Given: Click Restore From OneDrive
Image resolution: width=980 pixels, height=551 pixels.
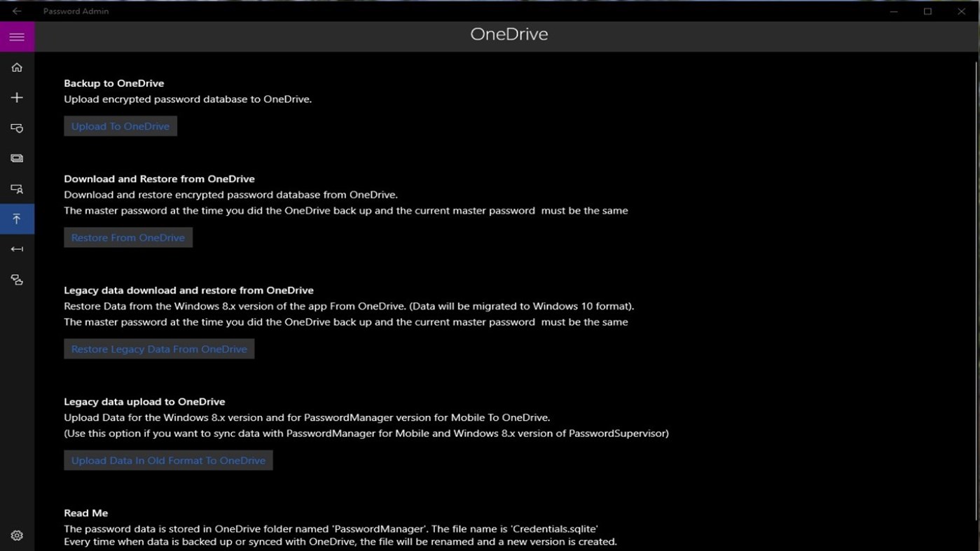Looking at the screenshot, I should [127, 237].
